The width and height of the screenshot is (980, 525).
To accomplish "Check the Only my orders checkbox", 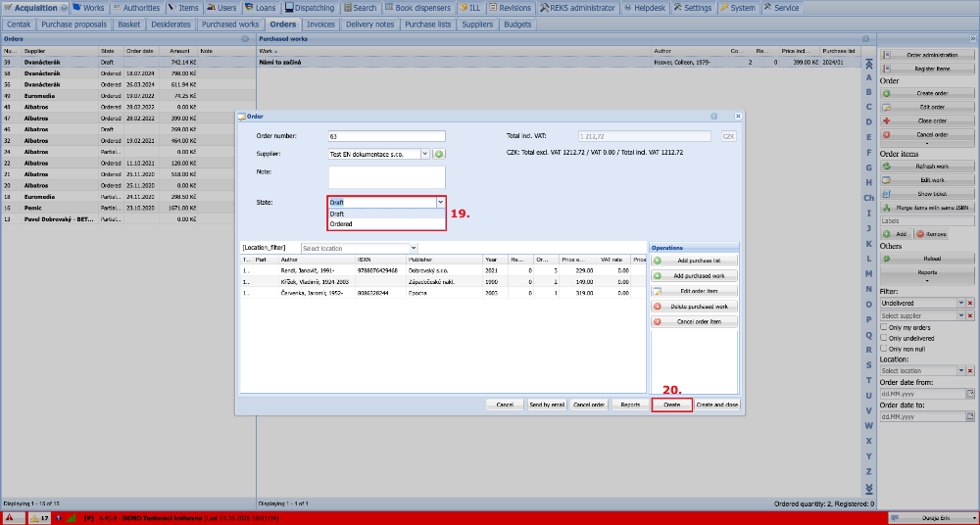I will (884, 327).
